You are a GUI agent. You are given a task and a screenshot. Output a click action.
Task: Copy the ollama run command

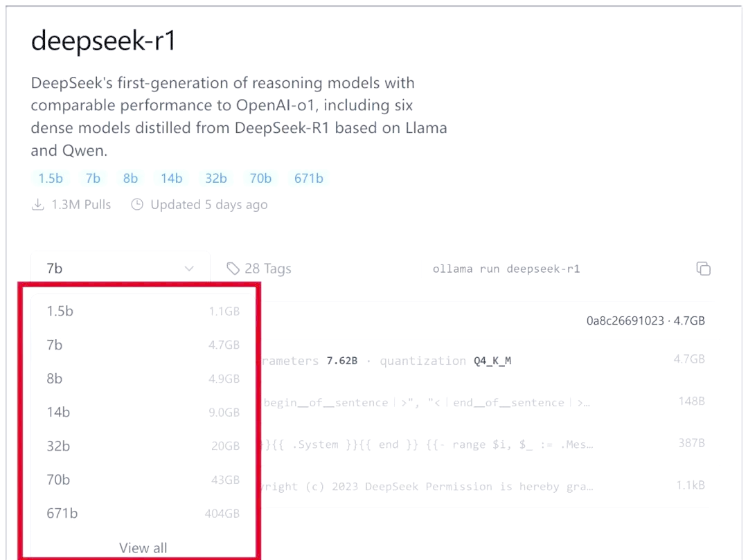(703, 269)
